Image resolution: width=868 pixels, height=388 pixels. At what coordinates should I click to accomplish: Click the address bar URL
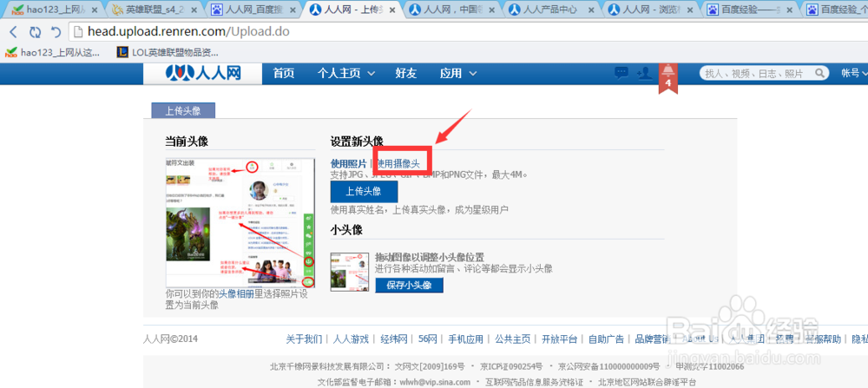tap(188, 31)
